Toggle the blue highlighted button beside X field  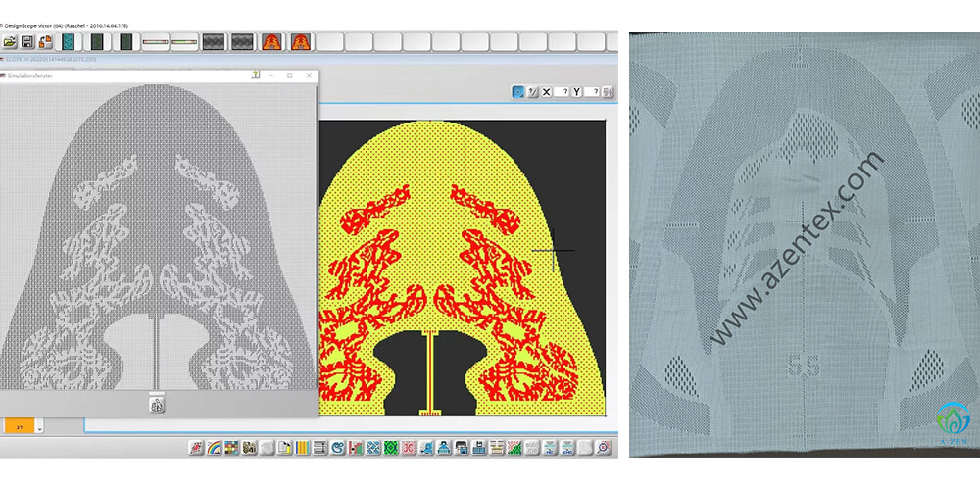[517, 91]
